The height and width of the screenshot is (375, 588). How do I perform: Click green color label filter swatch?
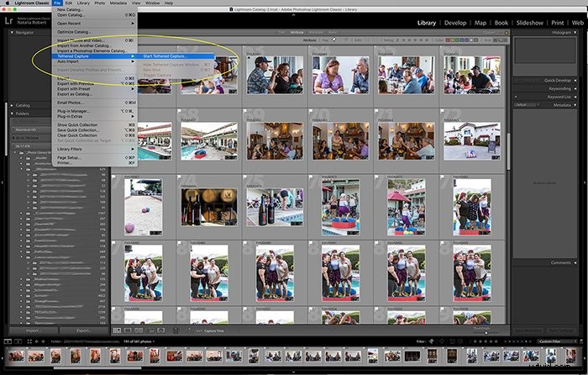457,40
